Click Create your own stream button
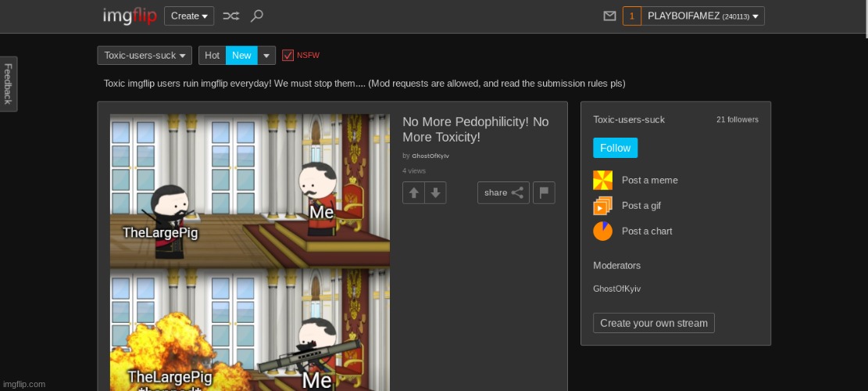Image resolution: width=868 pixels, height=391 pixels. 653,323
